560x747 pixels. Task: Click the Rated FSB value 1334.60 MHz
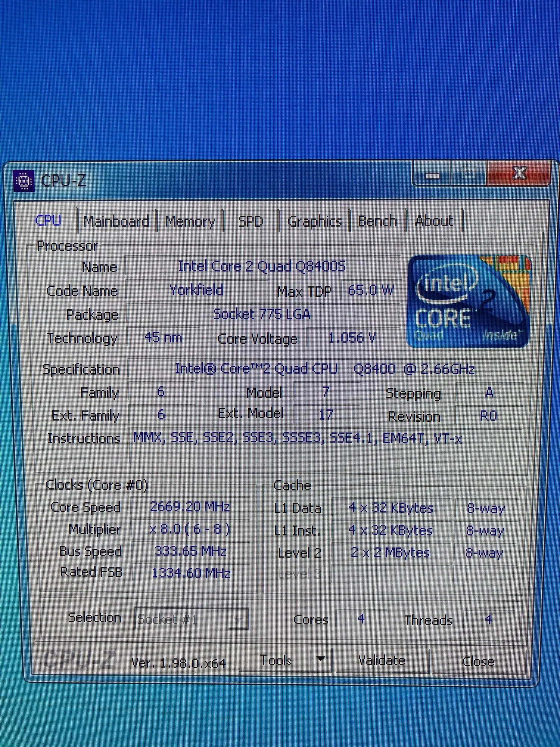(191, 573)
